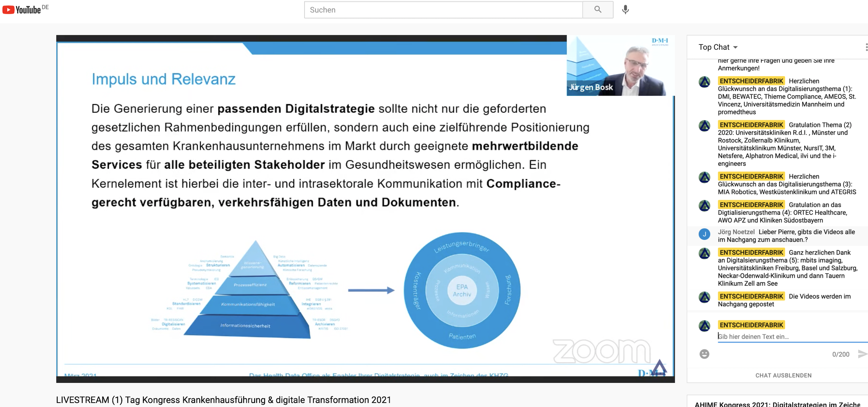Viewport: 868px width, 407px height.
Task: Click the video title LIVESTREAM (1) Tag Kongress
Action: tap(223, 400)
